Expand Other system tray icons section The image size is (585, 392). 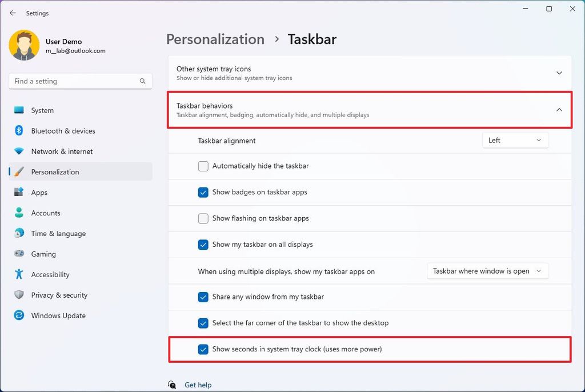pyautogui.click(x=559, y=73)
